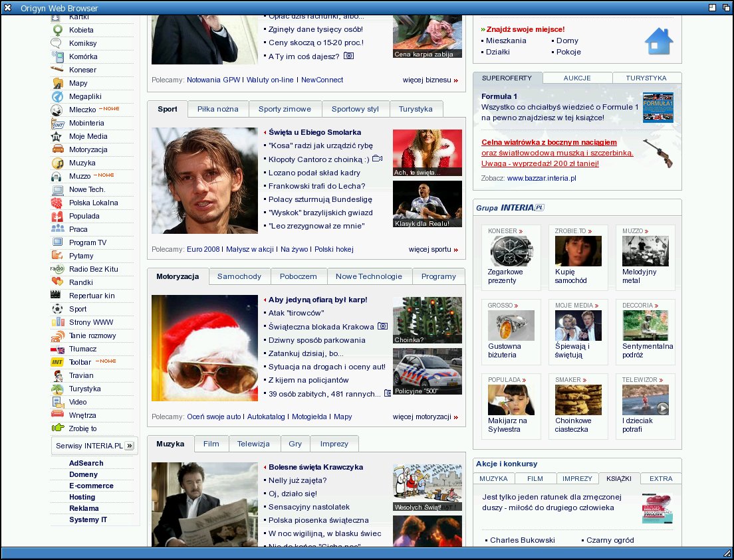Screen dimensions: 734x560
Task: Open the Film tab in Muzyka section
Action: point(211,444)
